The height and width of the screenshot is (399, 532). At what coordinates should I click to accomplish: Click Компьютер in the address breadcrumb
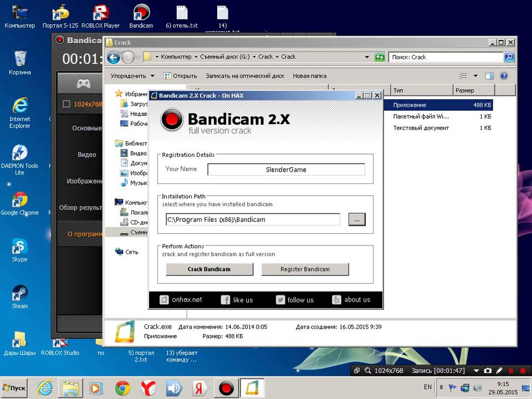[x=176, y=57]
